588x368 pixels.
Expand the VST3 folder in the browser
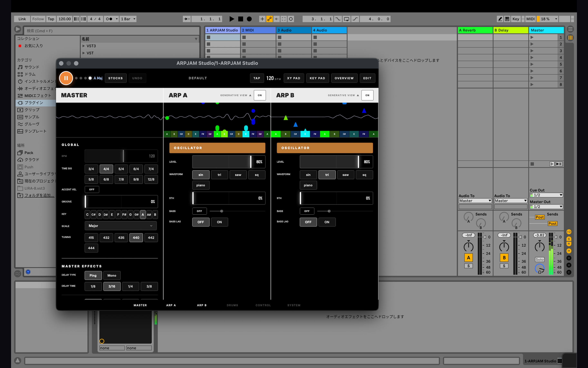[84, 46]
